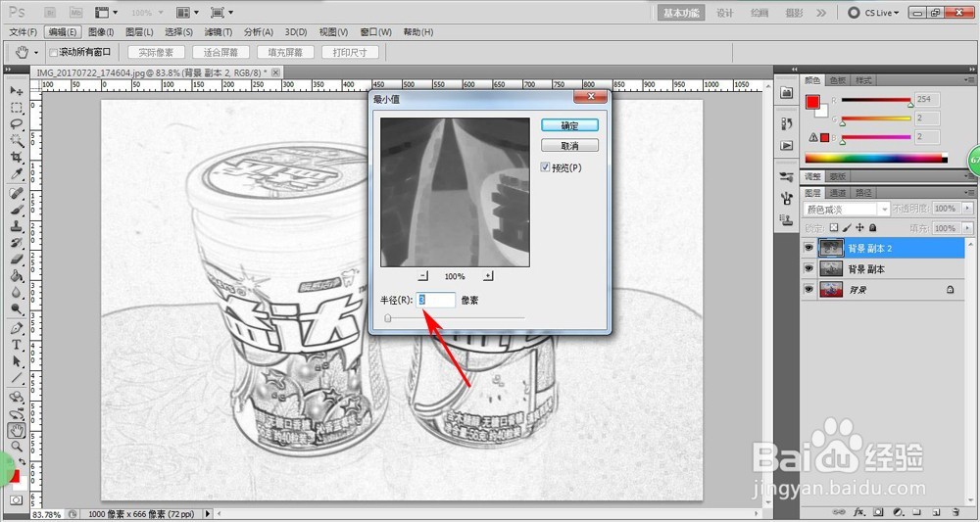Image resolution: width=980 pixels, height=522 pixels.
Task: Hide the 背景 副本 layer
Action: [x=808, y=268]
